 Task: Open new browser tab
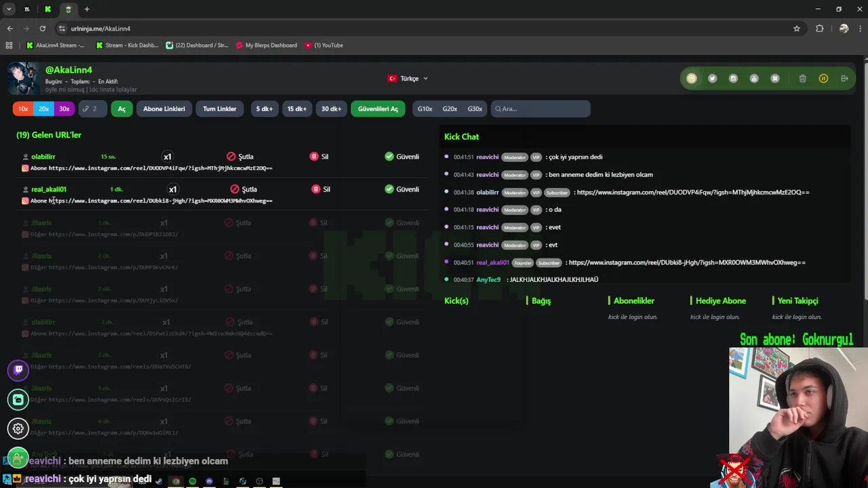tap(87, 9)
